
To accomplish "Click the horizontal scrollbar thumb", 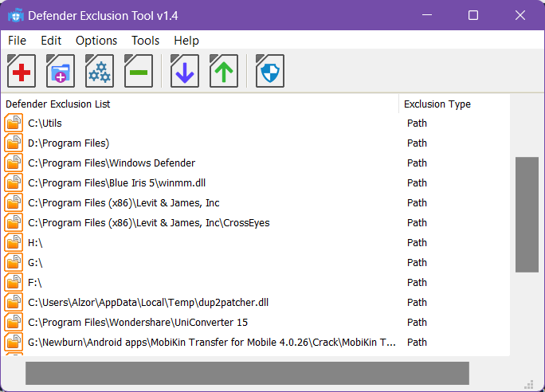I will 247,373.
